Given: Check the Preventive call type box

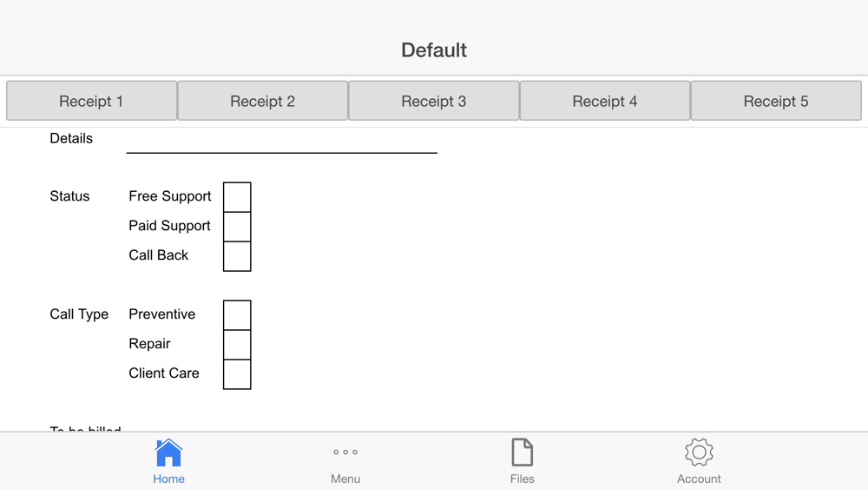Looking at the screenshot, I should [237, 315].
